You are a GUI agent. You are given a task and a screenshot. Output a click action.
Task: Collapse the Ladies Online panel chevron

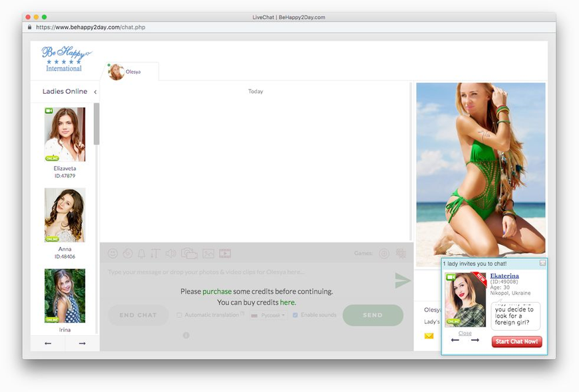(95, 92)
